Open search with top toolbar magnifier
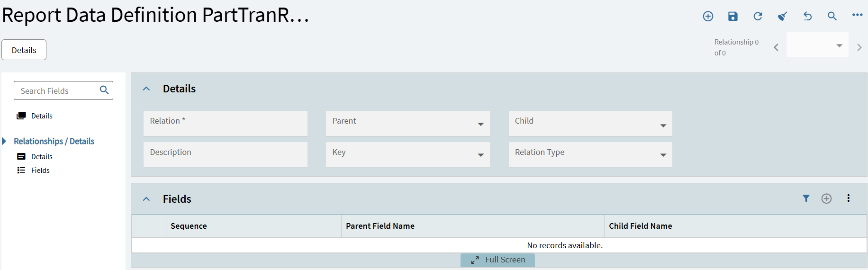The height and width of the screenshot is (270, 868). [832, 16]
